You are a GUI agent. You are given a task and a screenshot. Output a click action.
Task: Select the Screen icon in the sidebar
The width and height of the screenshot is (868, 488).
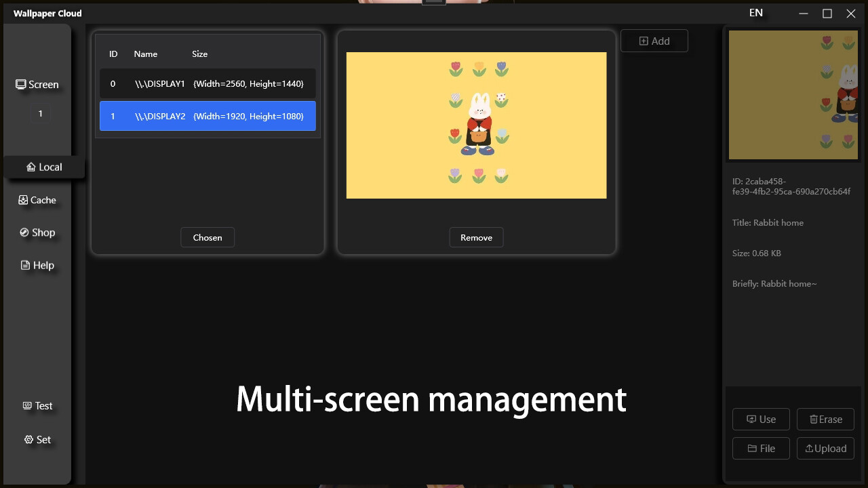click(37, 84)
